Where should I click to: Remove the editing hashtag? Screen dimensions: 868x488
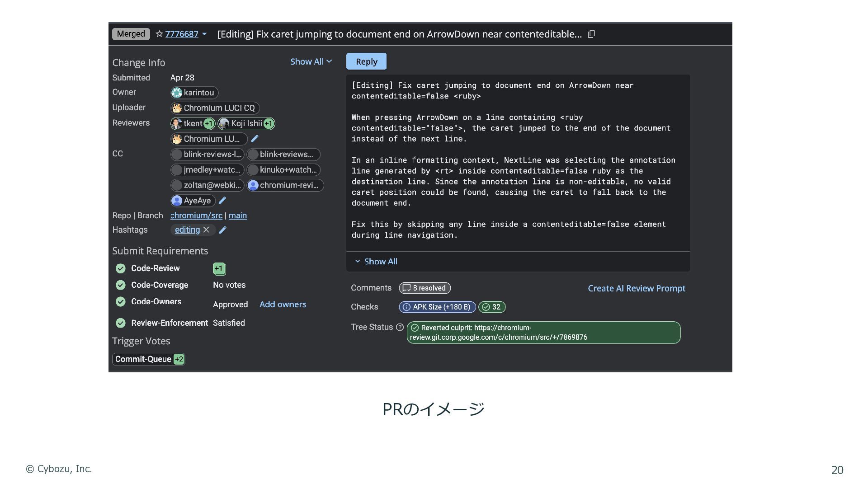click(206, 230)
